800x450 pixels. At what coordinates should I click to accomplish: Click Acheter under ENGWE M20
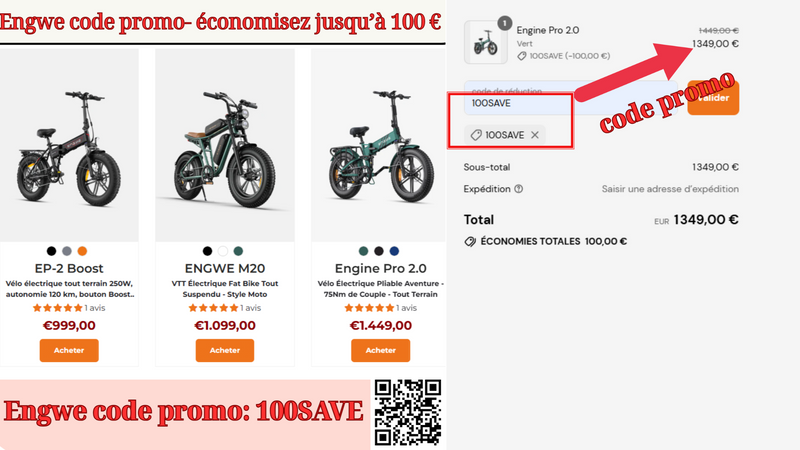[224, 351]
